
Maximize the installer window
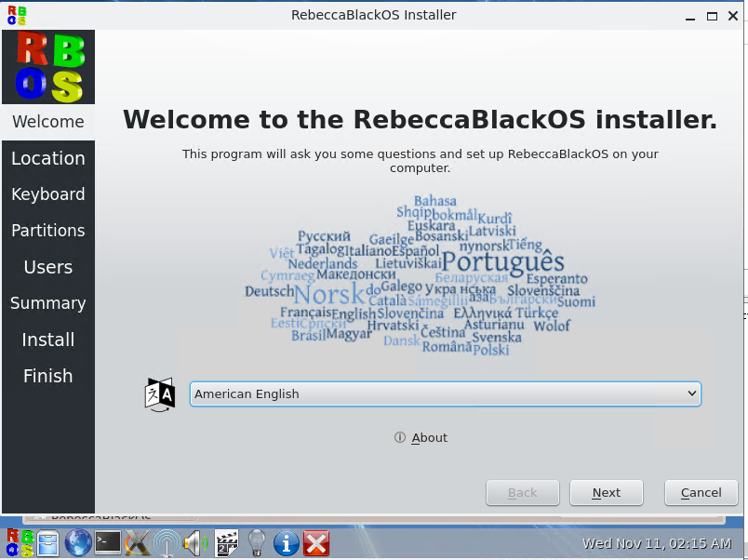click(x=712, y=16)
